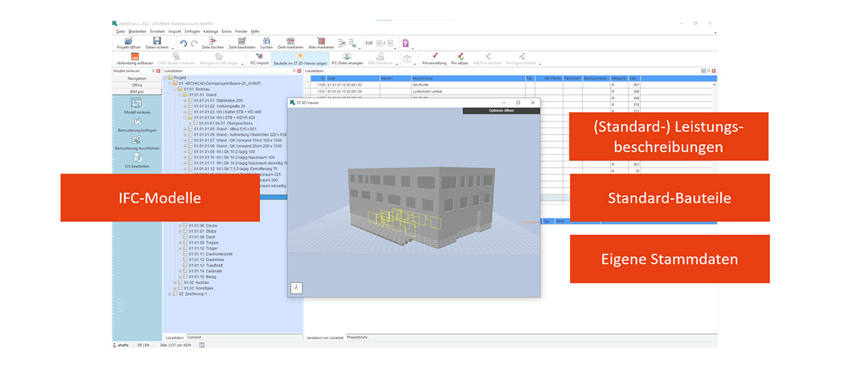Select the Variablen von Lokalität tab

coord(324,337)
